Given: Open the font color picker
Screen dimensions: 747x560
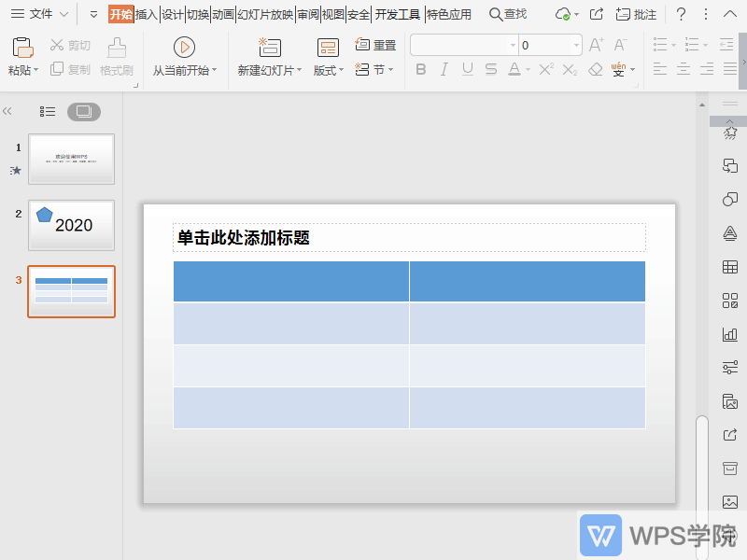Looking at the screenshot, I should coord(528,69).
